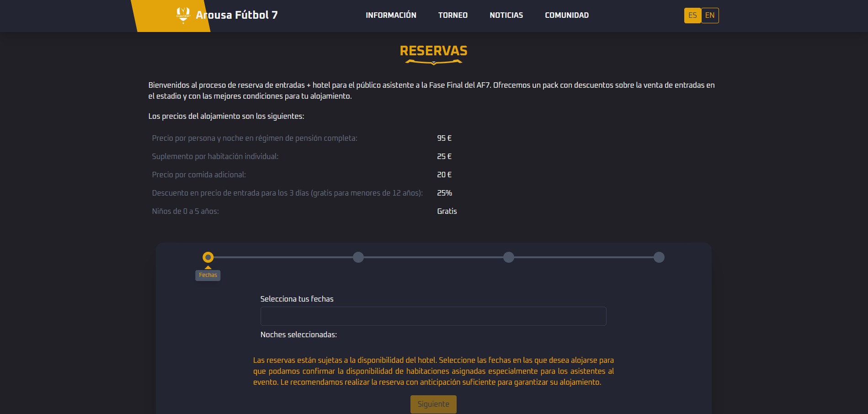This screenshot has height=414, width=868.
Task: Click the 20 € additional meal value
Action: [444, 175]
